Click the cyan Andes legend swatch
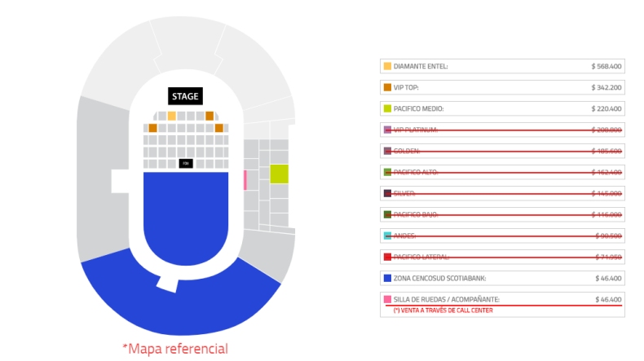The height and width of the screenshot is (361, 644). coord(387,236)
